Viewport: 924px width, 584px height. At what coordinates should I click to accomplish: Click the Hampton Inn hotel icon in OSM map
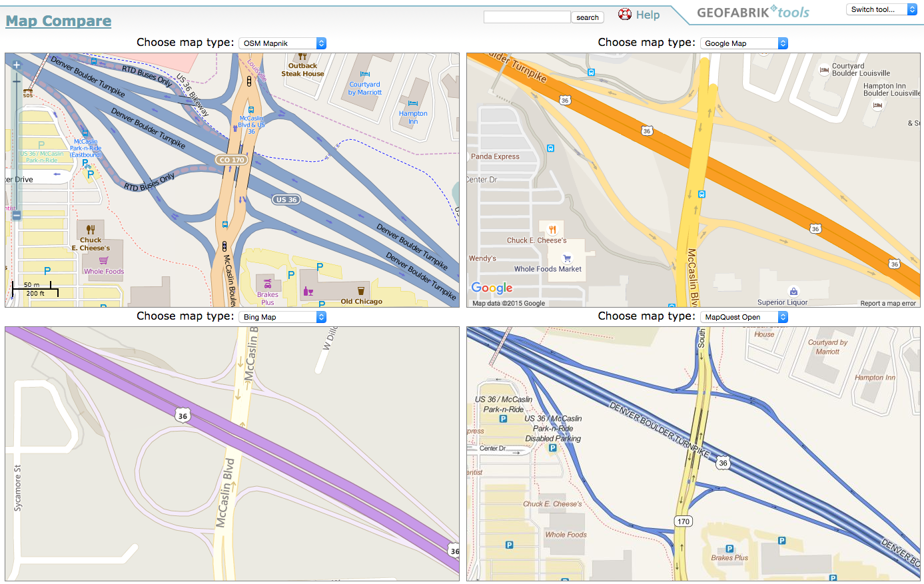point(413,103)
